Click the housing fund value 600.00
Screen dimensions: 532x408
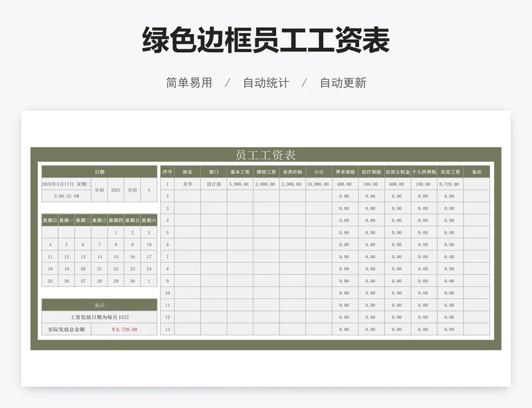(398, 184)
